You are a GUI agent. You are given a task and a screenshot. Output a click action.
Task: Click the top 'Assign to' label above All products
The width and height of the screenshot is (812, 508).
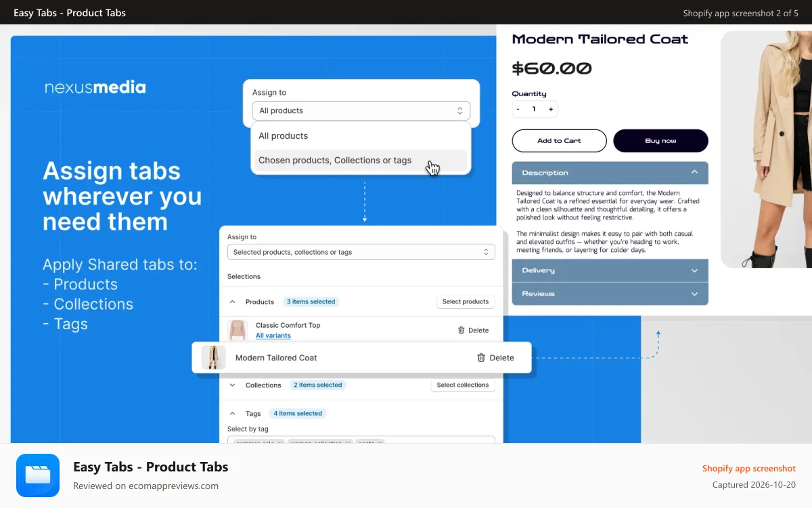269,93
